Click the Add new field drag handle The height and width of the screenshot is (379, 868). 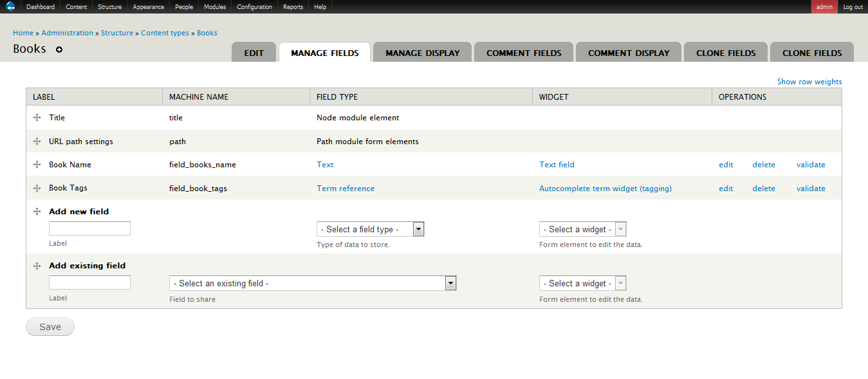(37, 212)
